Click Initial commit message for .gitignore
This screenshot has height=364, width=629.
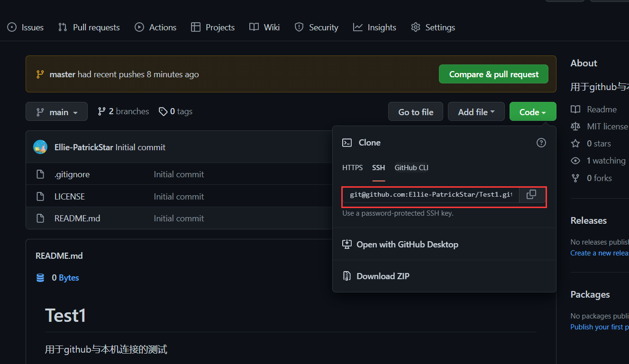click(179, 174)
